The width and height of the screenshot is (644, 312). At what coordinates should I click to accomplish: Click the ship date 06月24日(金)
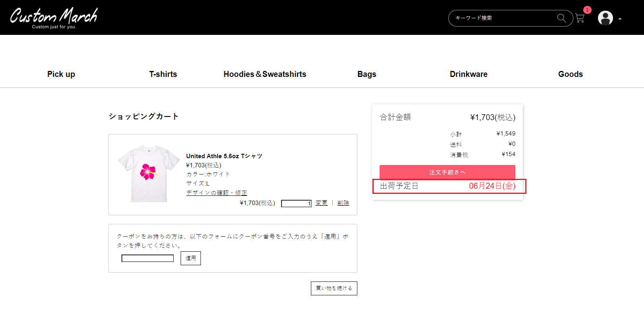[492, 186]
